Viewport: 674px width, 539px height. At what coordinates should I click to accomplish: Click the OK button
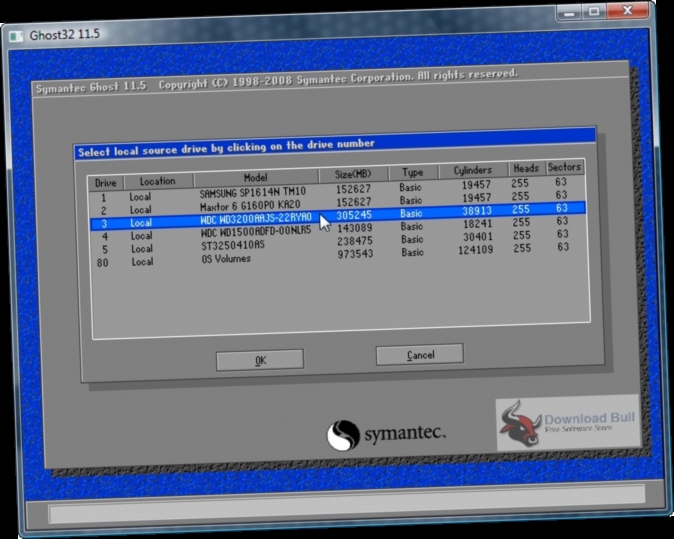pos(260,360)
